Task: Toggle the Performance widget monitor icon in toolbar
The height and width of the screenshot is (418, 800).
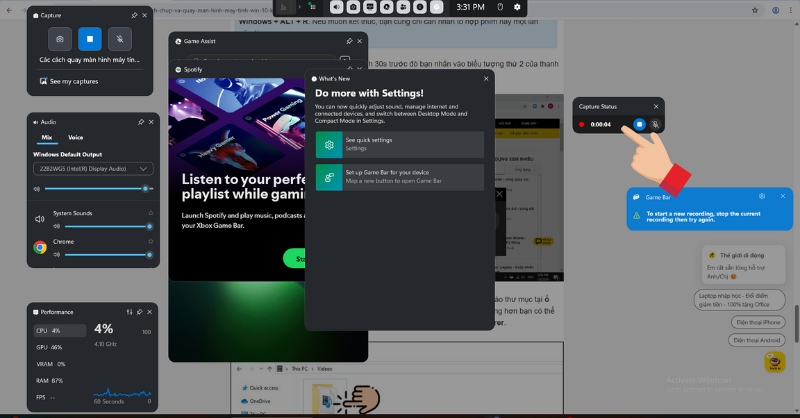Action: tap(370, 7)
